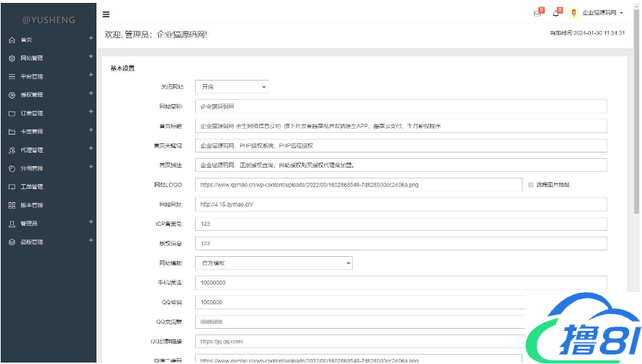642x364 pixels.
Task: Expand the 企业猫源码网 user menu
Action: click(602, 13)
